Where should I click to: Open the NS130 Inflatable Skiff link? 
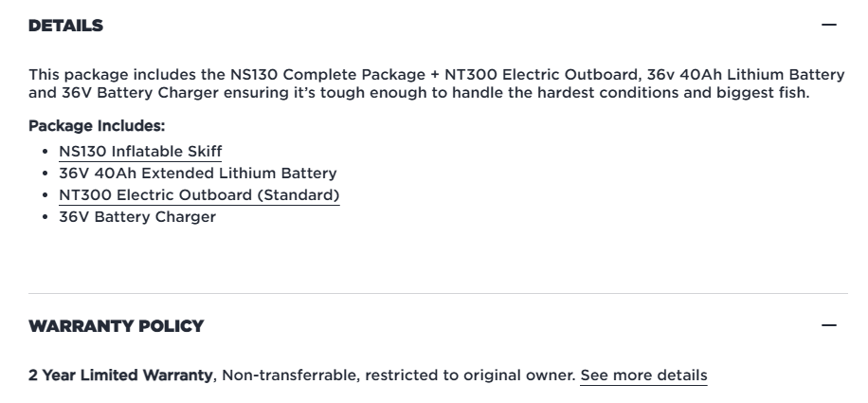(140, 152)
